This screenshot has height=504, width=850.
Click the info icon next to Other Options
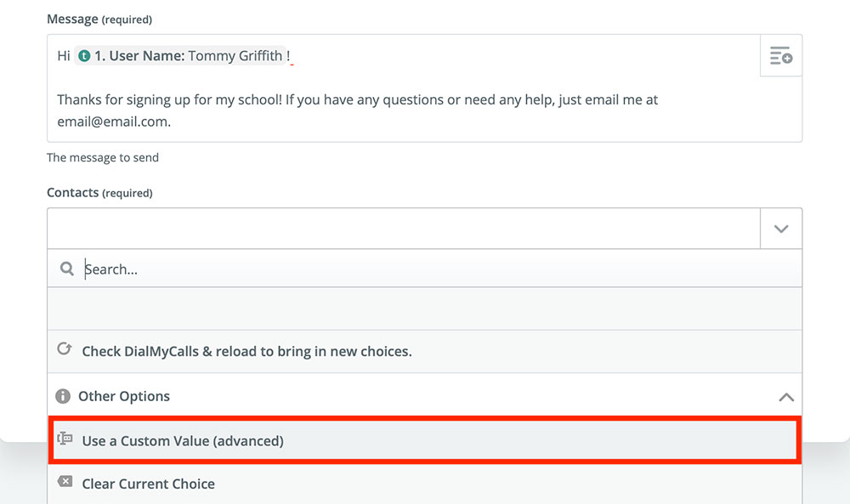point(62,396)
